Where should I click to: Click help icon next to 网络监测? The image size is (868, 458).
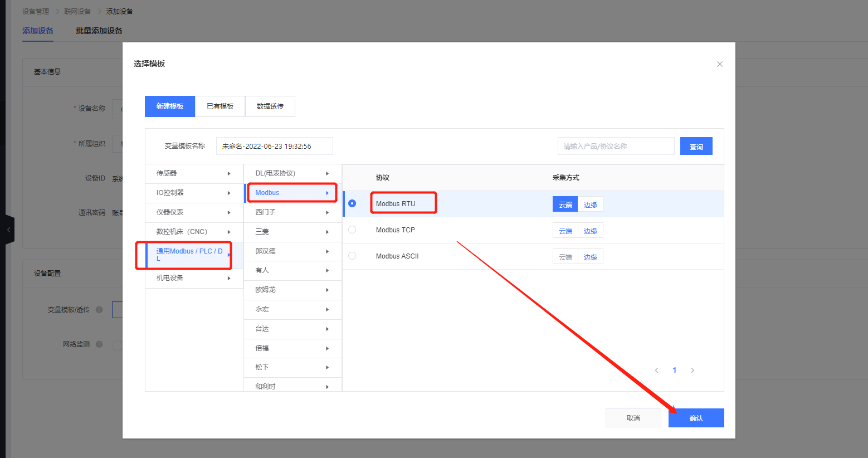pyautogui.click(x=99, y=344)
